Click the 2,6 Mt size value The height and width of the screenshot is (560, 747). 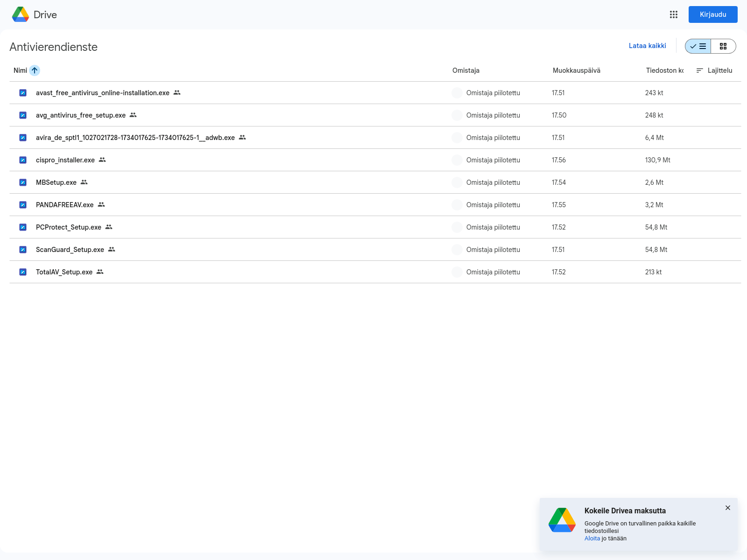pyautogui.click(x=654, y=182)
